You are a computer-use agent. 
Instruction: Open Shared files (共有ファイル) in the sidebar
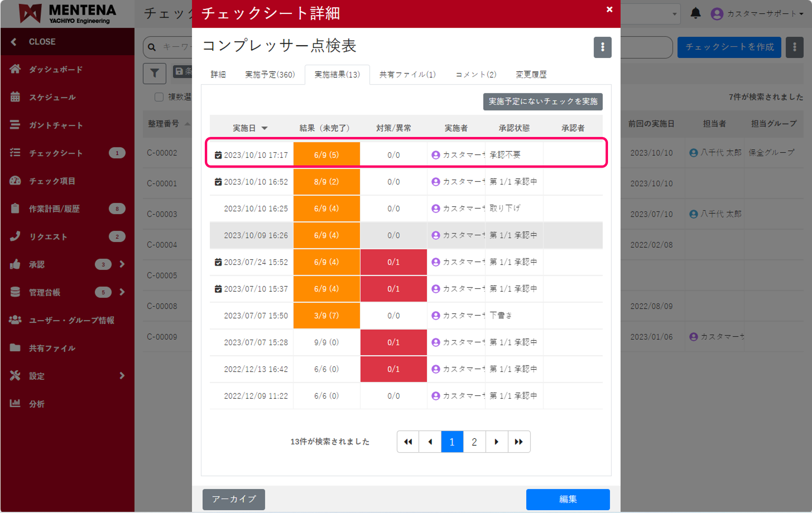tap(52, 348)
